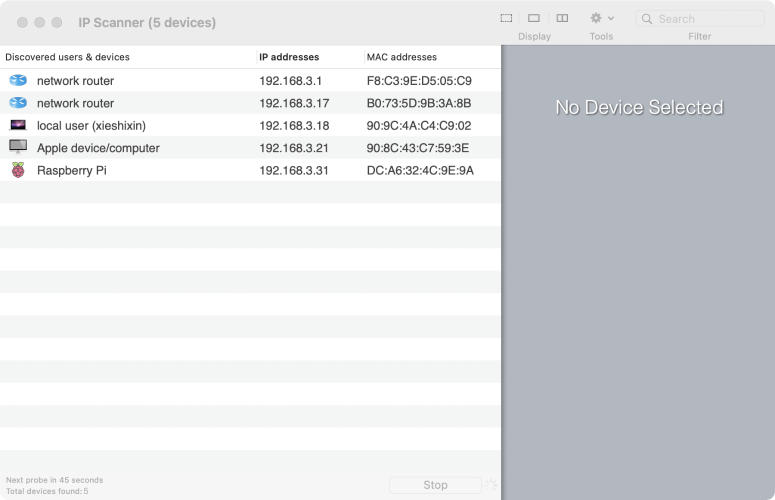Select the Apple device/computer name
The height and width of the screenshot is (500, 775).
(x=98, y=148)
